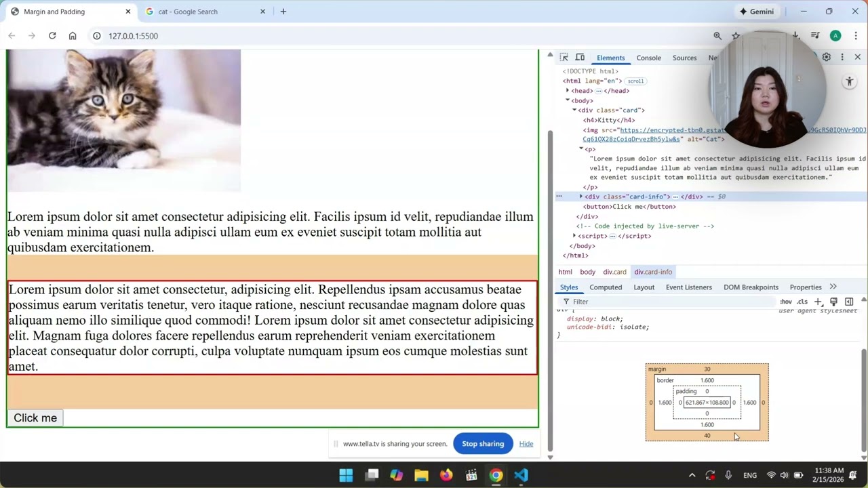This screenshot has width=868, height=488.
Task: Click the 127.0.0.1:5500 address bar
Action: 400,36
